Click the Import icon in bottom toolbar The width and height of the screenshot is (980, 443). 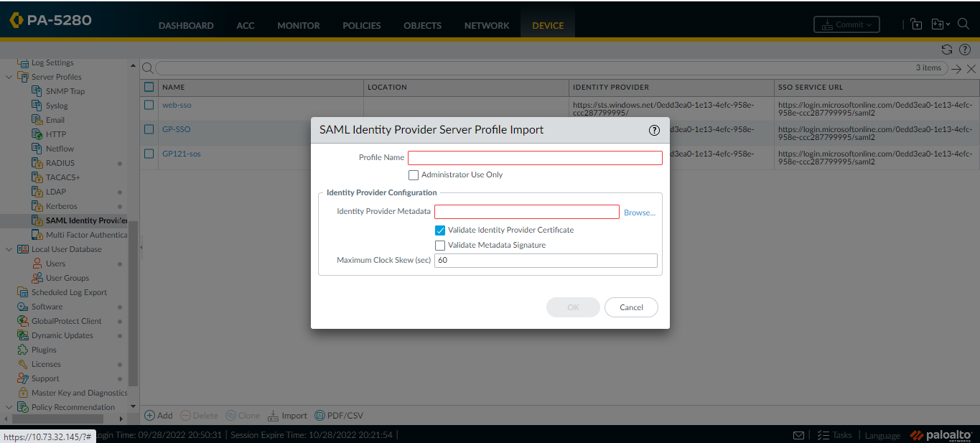[x=274, y=416]
